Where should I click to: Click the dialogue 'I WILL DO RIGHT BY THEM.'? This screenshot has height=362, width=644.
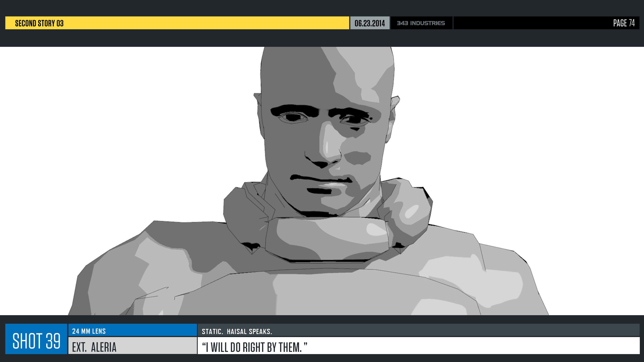pos(255,347)
